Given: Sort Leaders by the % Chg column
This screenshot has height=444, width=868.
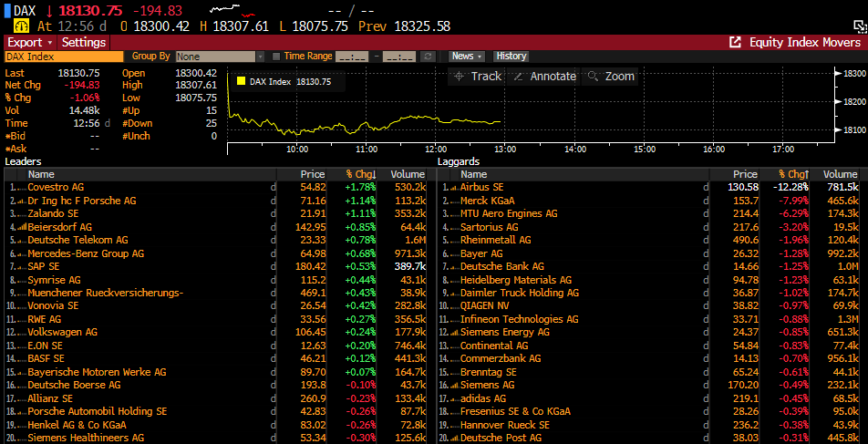Looking at the screenshot, I should [361, 174].
